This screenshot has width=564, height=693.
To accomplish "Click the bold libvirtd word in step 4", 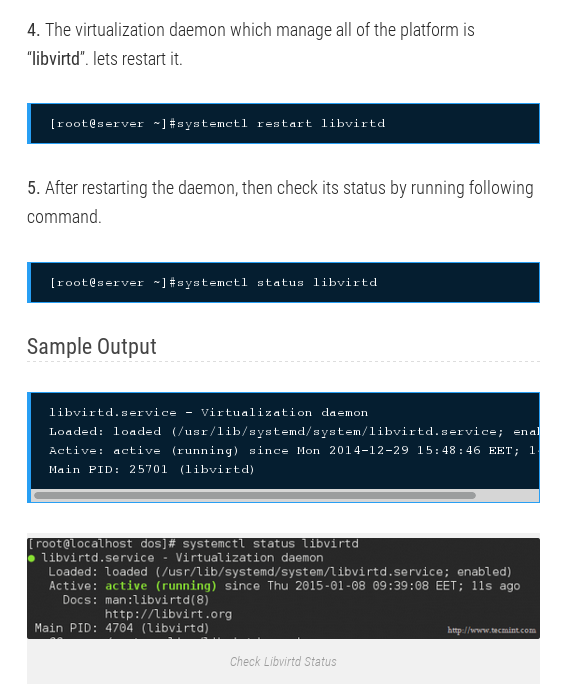I will click(56, 59).
